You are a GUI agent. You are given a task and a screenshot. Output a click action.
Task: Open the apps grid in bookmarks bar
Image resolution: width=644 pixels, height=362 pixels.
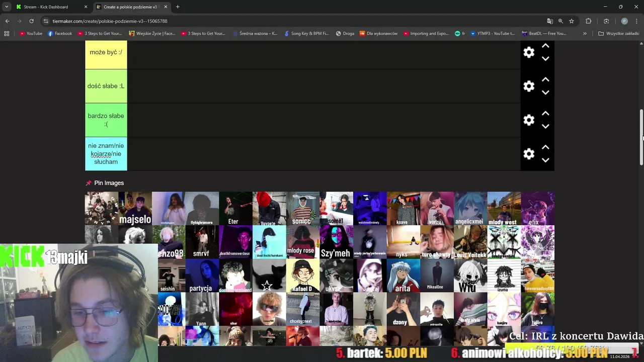[7, 34]
